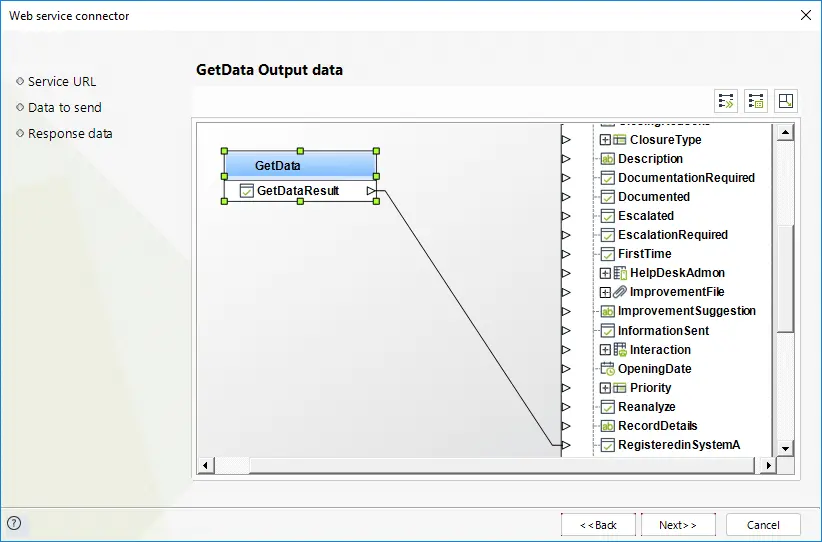Click the InformationSent boolean icon
Screen dimensions: 822x542
tap(607, 331)
